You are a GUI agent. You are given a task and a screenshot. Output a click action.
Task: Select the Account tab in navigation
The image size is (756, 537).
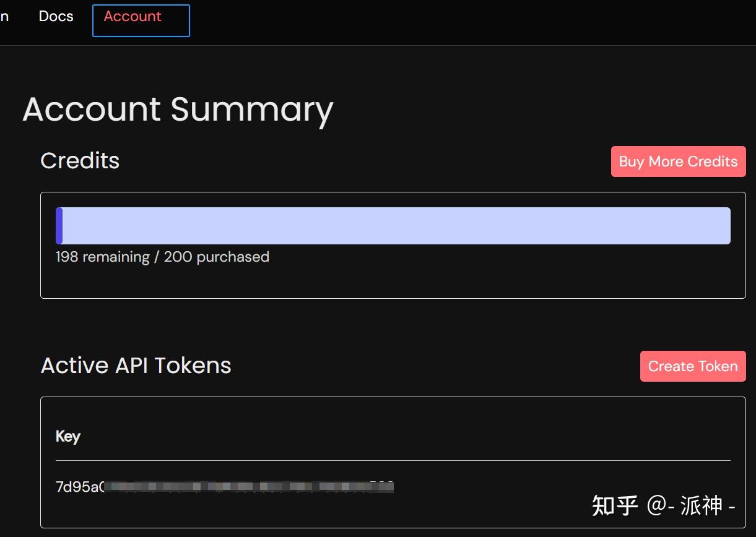click(x=133, y=17)
